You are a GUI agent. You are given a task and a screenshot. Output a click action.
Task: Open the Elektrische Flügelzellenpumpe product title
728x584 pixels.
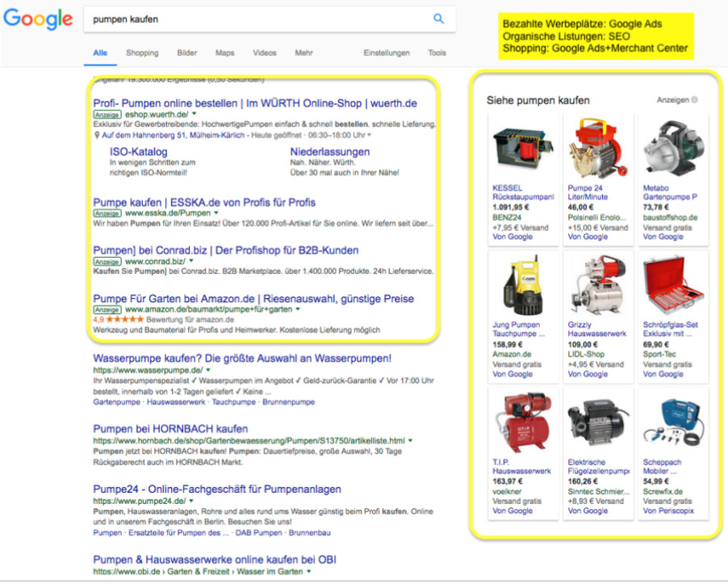[x=599, y=466]
